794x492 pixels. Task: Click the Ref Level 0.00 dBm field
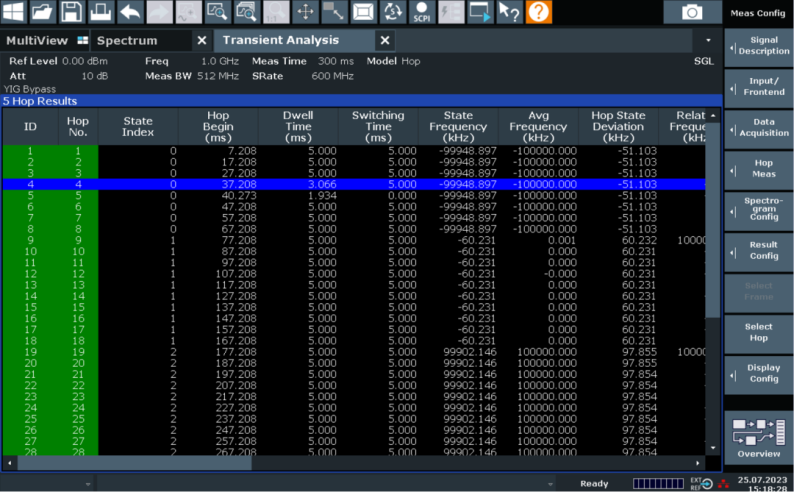[x=58, y=61]
